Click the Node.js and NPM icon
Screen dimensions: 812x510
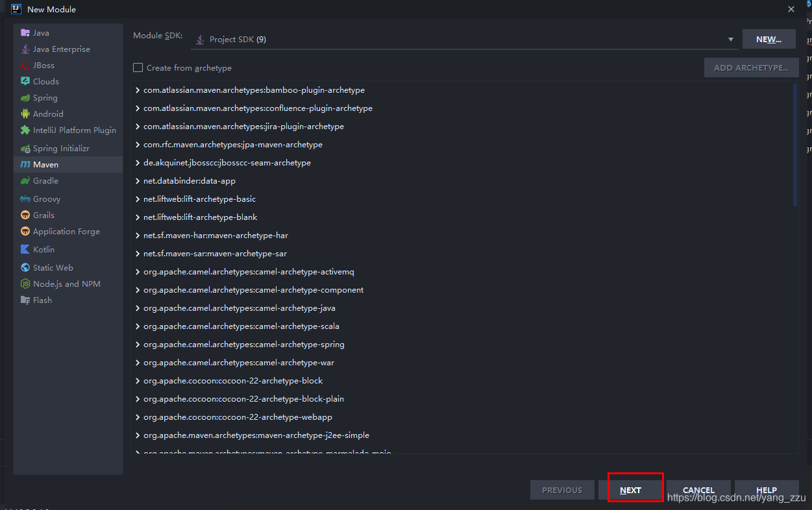pyautogui.click(x=25, y=284)
